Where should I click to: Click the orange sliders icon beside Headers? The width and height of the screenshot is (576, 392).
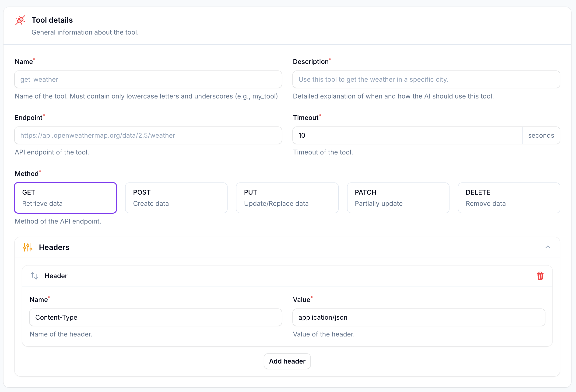coord(28,247)
